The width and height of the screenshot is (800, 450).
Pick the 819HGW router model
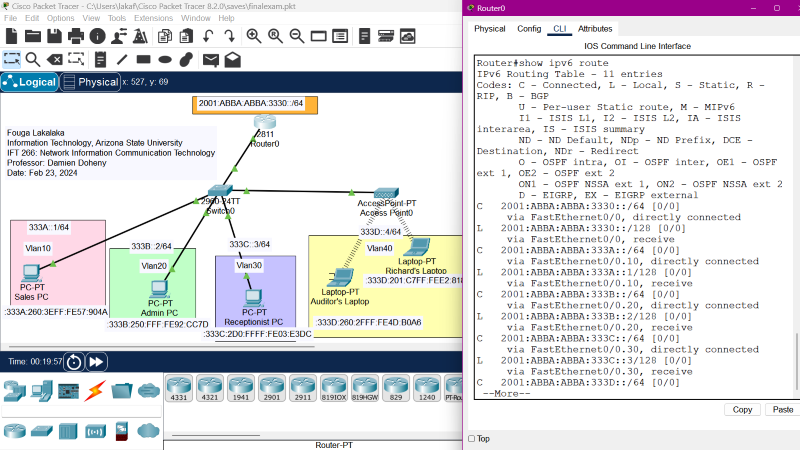pyautogui.click(x=365, y=388)
